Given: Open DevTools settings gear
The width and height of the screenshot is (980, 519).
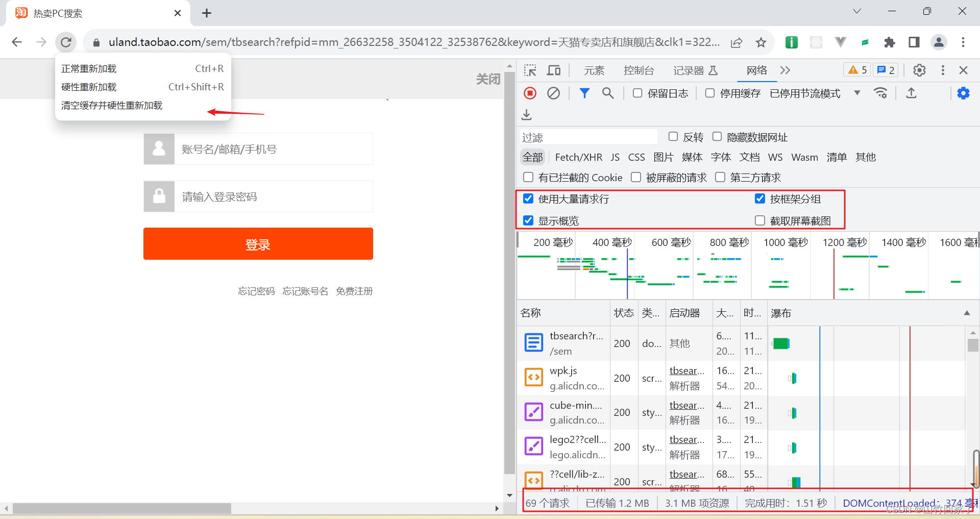Looking at the screenshot, I should [x=919, y=70].
